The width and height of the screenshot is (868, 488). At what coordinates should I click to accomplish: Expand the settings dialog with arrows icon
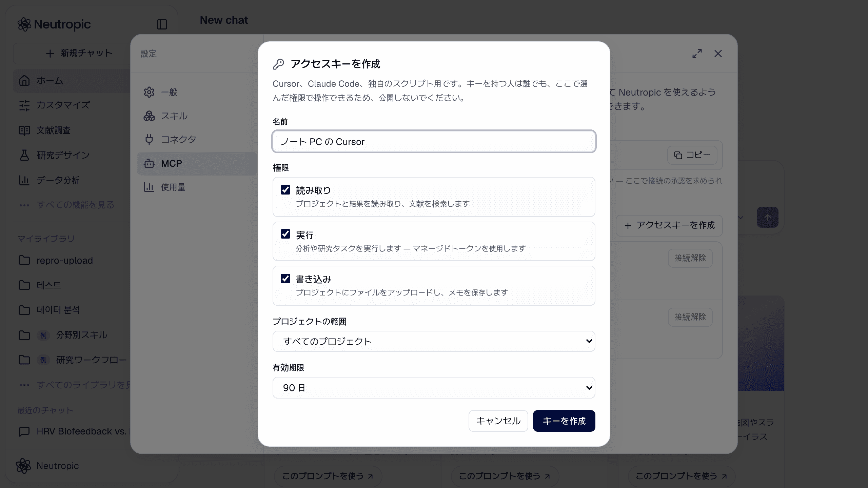click(x=697, y=54)
